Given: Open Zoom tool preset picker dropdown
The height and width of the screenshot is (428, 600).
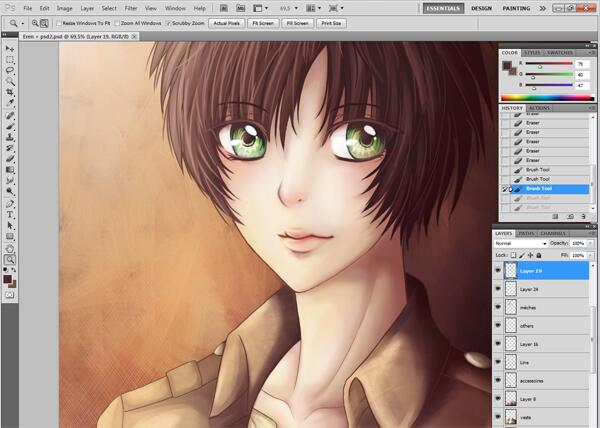Looking at the screenshot, I should pos(23,24).
